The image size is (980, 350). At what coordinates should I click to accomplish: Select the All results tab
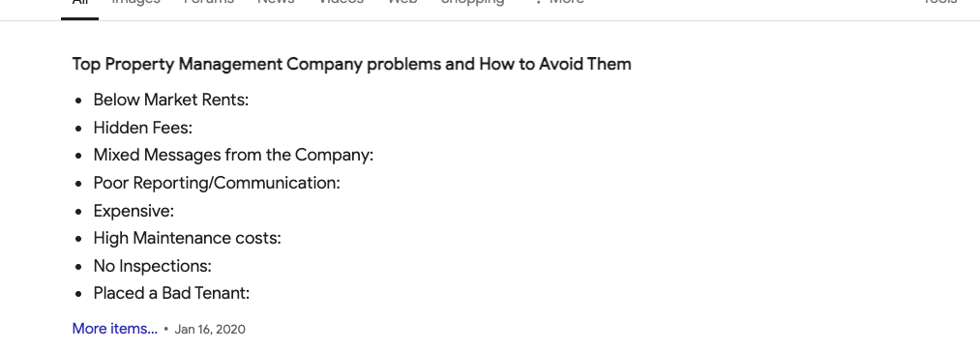point(79,2)
